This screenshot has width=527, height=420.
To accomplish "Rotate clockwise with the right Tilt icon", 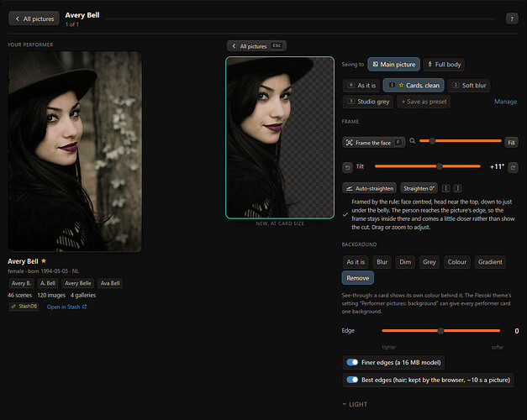I will click(x=513, y=167).
